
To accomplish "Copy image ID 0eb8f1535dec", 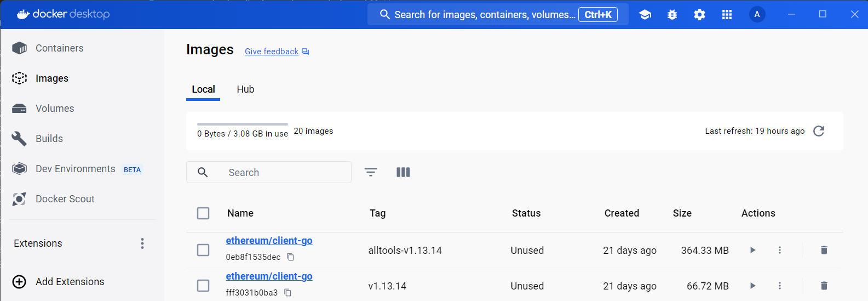I will coord(291,257).
